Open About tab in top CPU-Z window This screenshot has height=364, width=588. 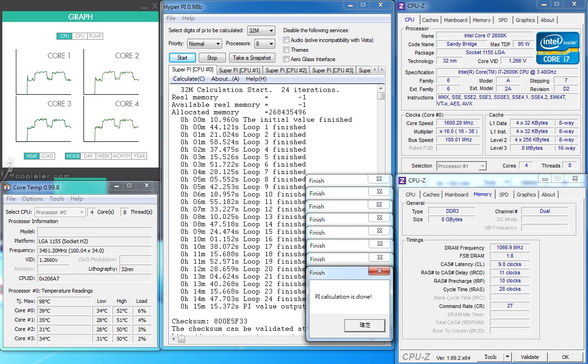547,20
